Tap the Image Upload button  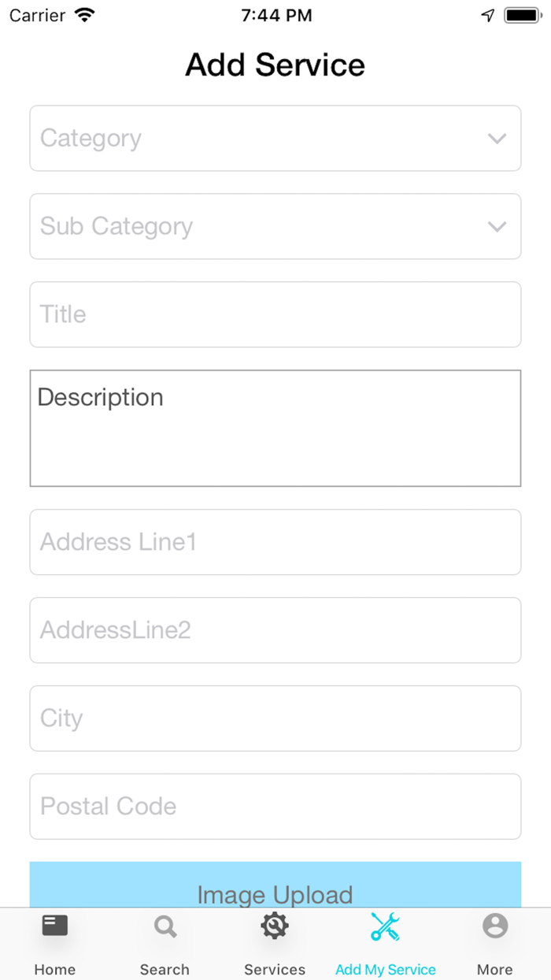pyautogui.click(x=275, y=885)
